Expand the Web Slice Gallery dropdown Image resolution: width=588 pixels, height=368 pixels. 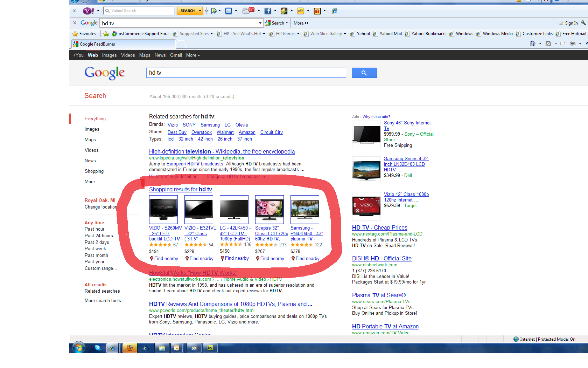(x=345, y=34)
